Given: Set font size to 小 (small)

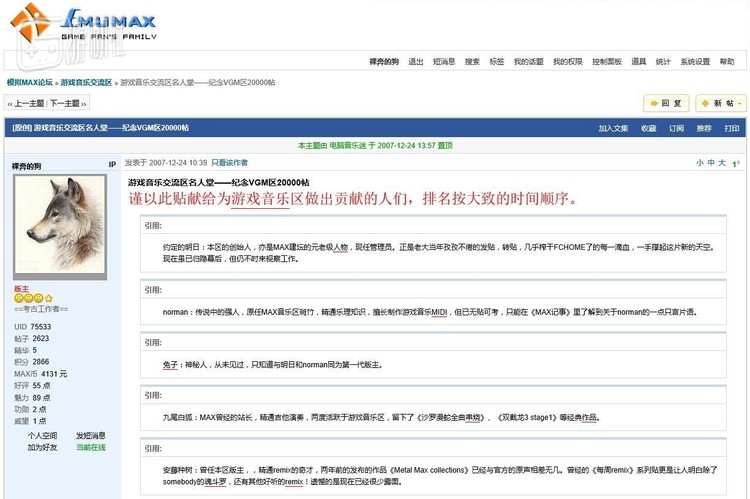Looking at the screenshot, I should [700, 163].
